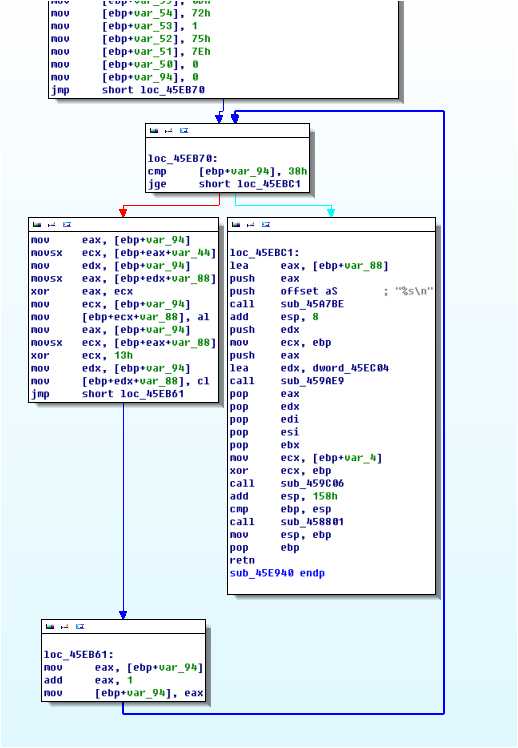Viewport: 518px width, 748px height.
Task: Click middle title icon of loc_45EB70 node
Action: [168, 131]
